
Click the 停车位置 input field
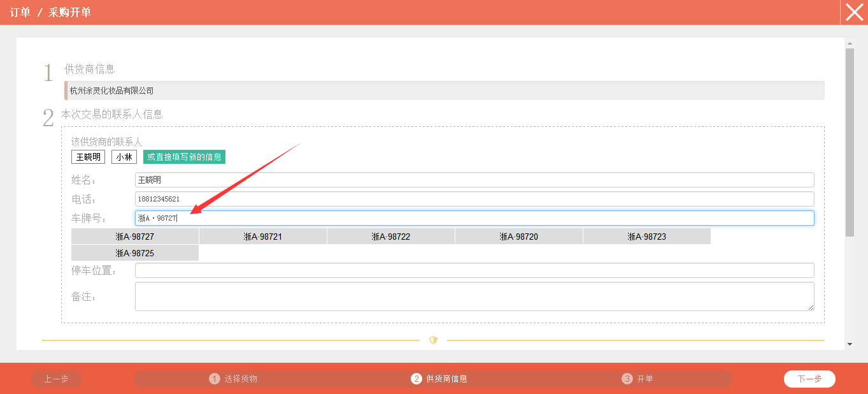pyautogui.click(x=474, y=270)
